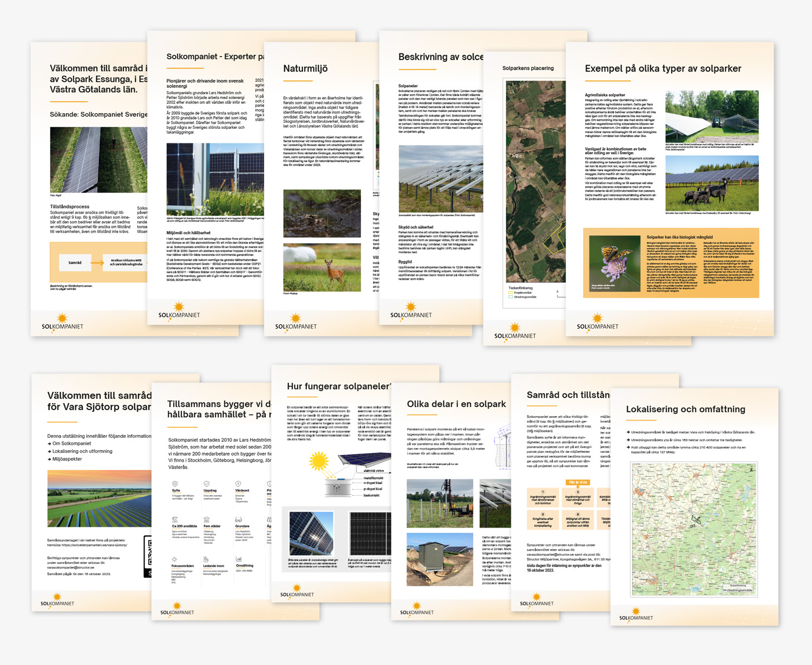Click the pond photo above the deer photo
The image size is (812, 665).
(322, 213)
